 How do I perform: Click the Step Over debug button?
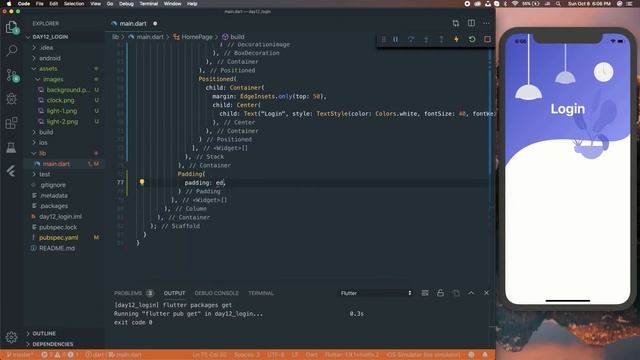411,39
